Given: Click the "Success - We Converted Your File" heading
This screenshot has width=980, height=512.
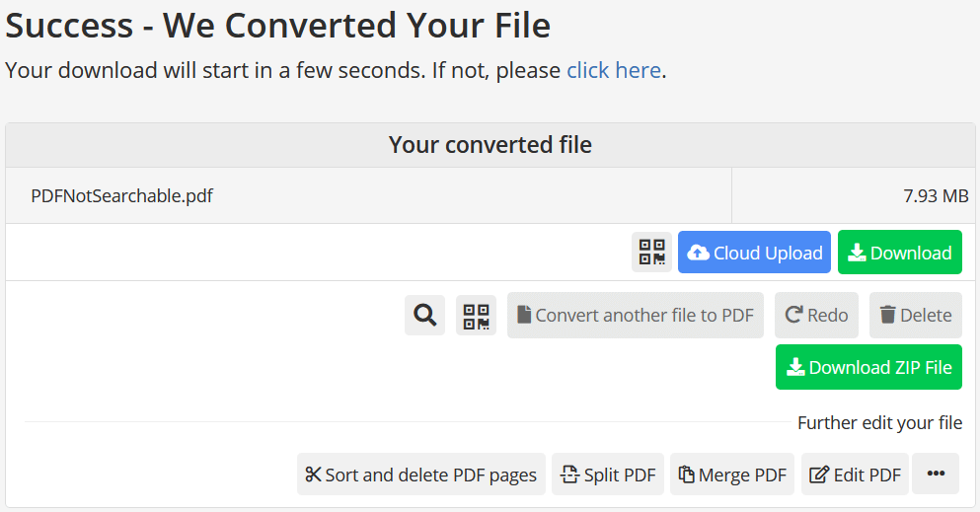Looking at the screenshot, I should [277, 26].
